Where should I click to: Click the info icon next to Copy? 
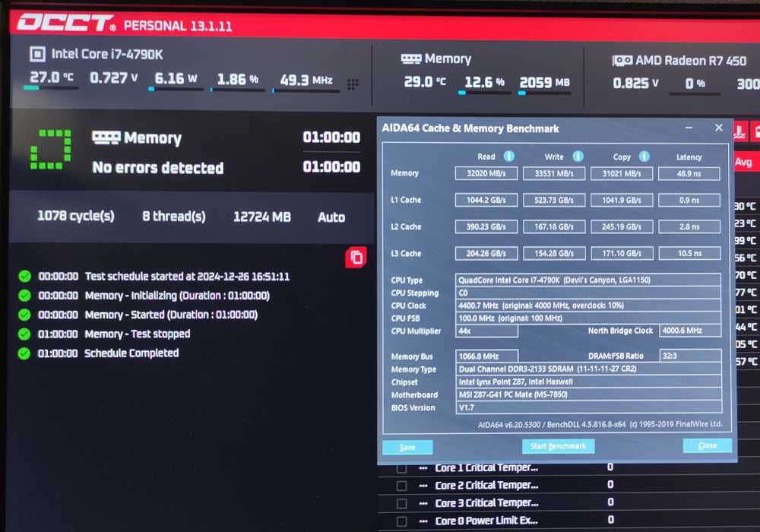(644, 156)
